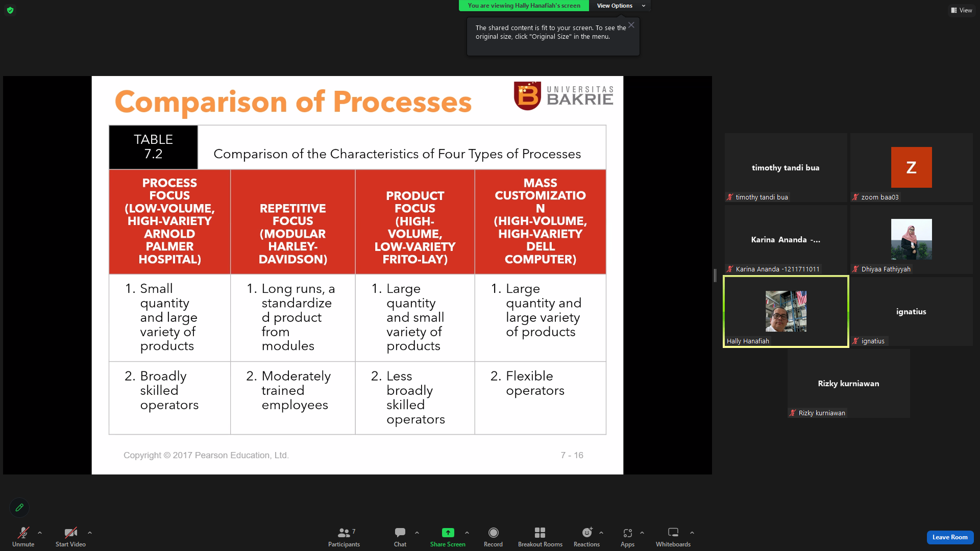Click the panel divider handle beside the gallery
This screenshot has width=980, height=551.
(715, 275)
